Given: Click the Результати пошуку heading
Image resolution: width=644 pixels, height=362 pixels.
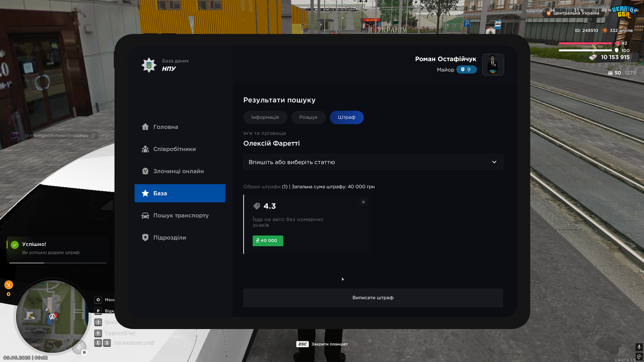Looking at the screenshot, I should [x=279, y=100].
